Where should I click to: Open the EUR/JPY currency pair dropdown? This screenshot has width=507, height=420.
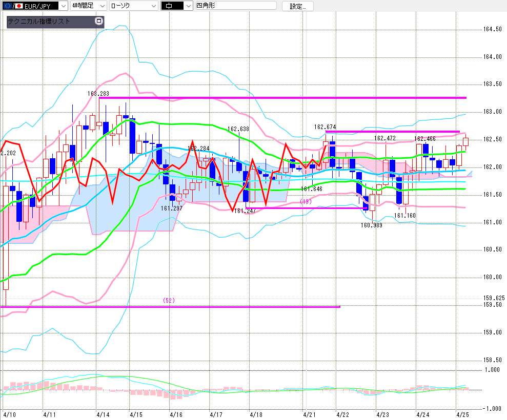(x=34, y=6)
